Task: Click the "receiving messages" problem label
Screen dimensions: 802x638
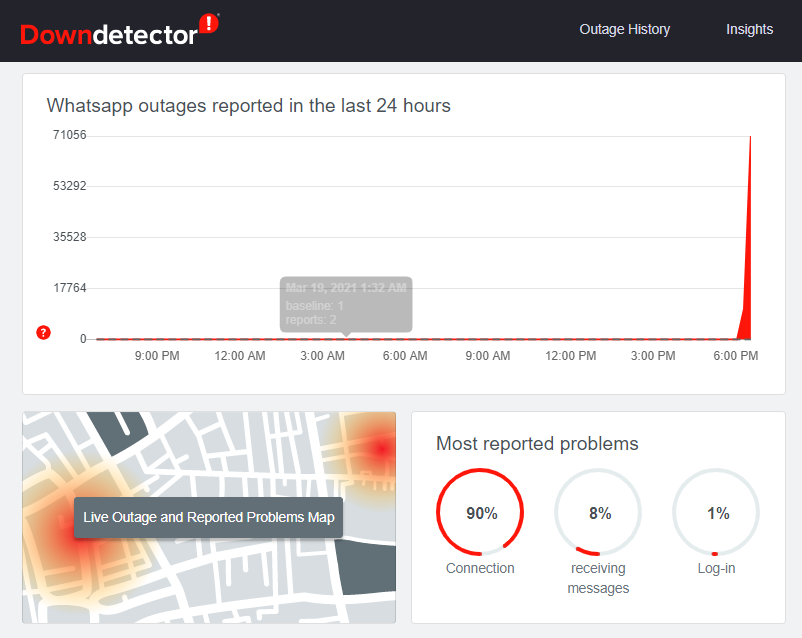Action: coord(598,578)
